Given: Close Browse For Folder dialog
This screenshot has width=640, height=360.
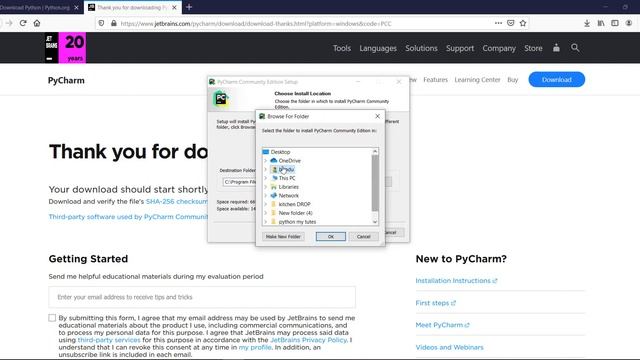Looking at the screenshot, I should (x=378, y=116).
